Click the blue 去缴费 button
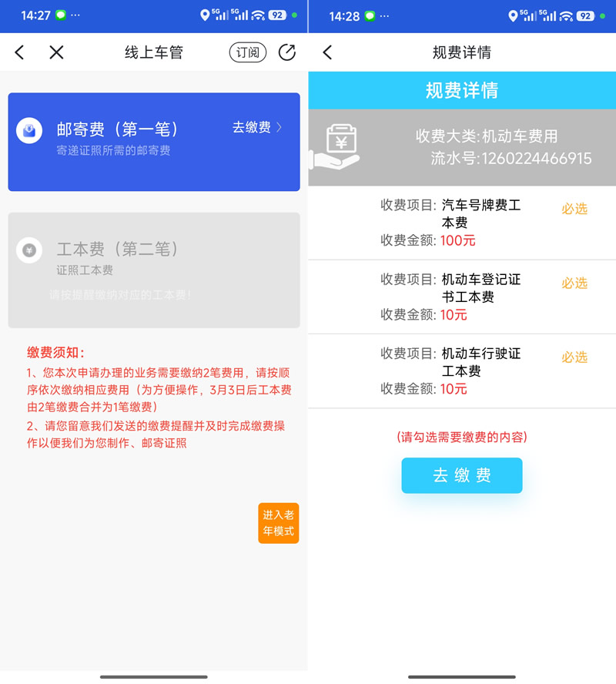 click(x=462, y=475)
